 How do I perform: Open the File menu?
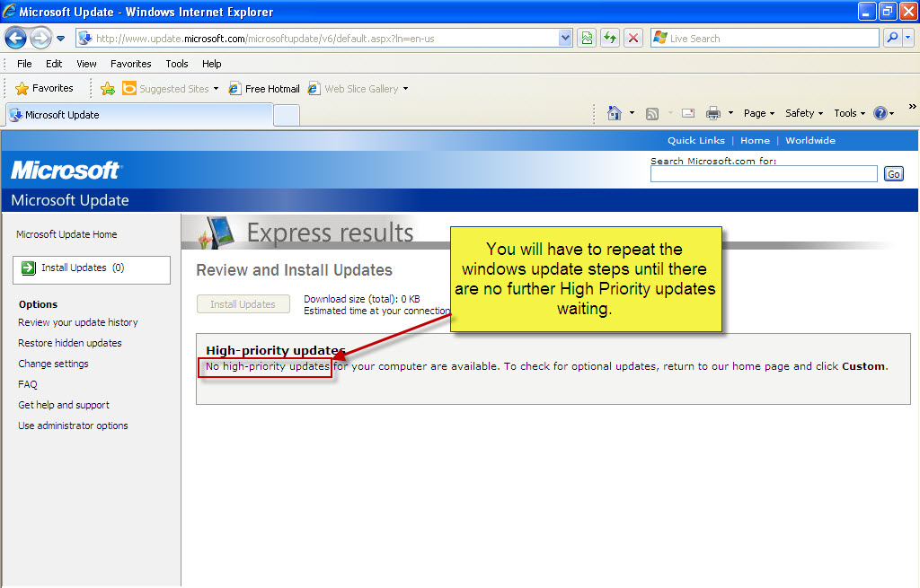pos(24,64)
